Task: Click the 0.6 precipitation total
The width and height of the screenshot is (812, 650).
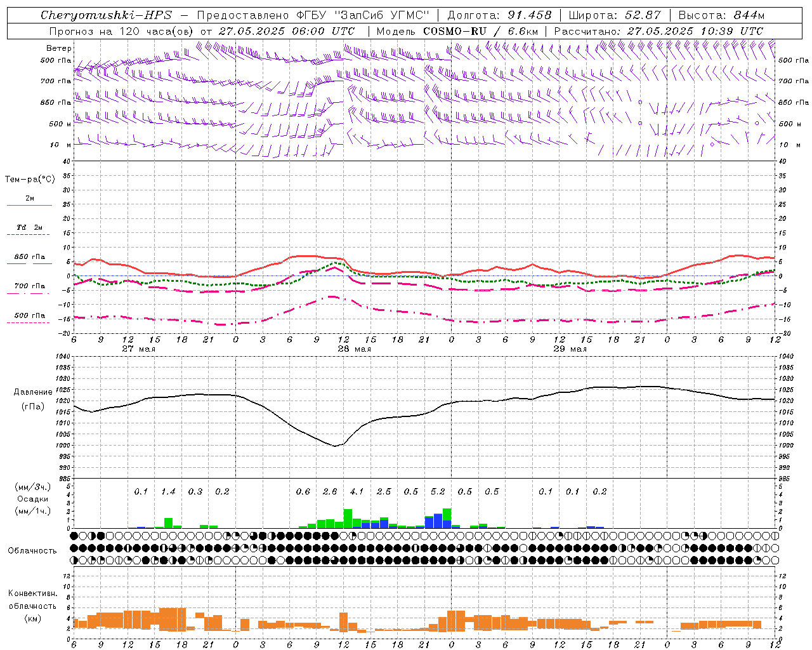Action: pyautogui.click(x=303, y=491)
